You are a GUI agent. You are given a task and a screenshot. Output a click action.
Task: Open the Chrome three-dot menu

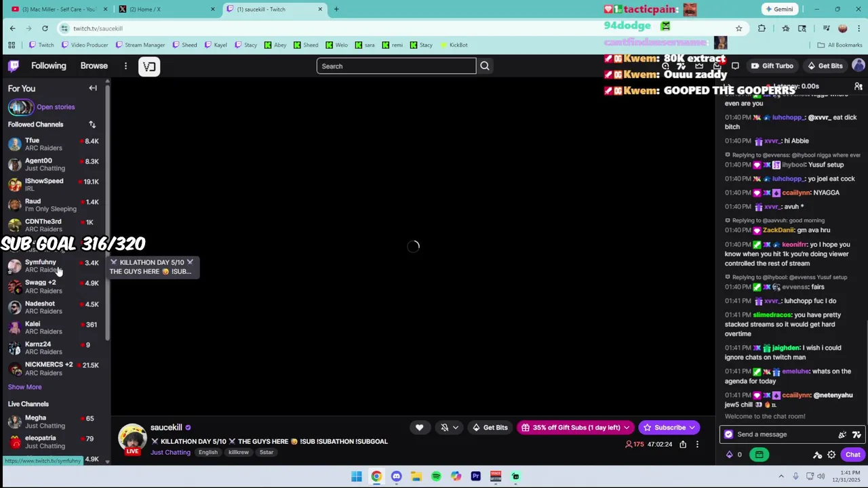click(x=859, y=28)
